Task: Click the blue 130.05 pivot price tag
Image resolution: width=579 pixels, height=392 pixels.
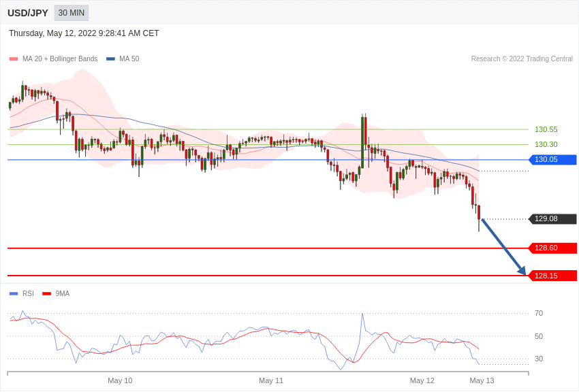Action: pyautogui.click(x=552, y=160)
